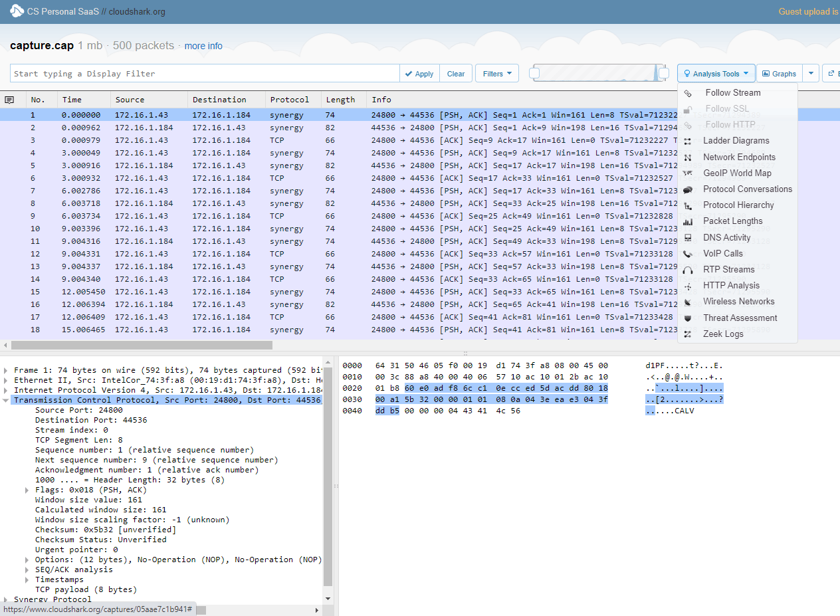Click the Protocol Conversations speech bubble icon

pos(688,189)
